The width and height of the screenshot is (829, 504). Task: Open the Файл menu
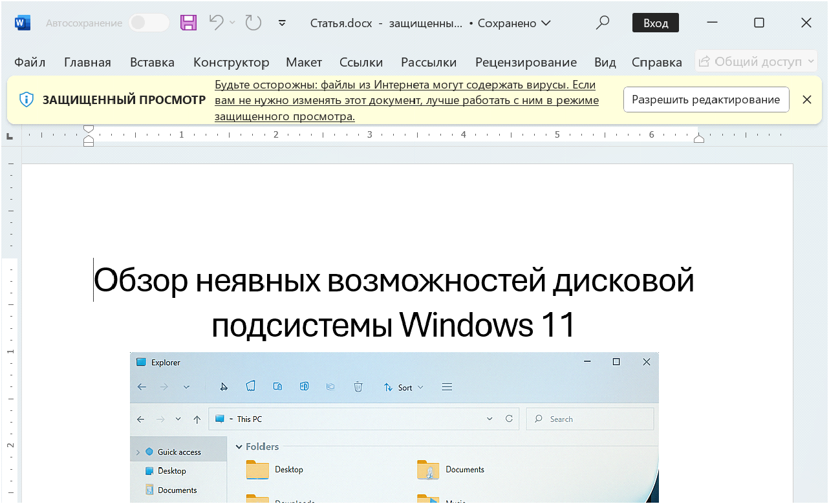30,61
